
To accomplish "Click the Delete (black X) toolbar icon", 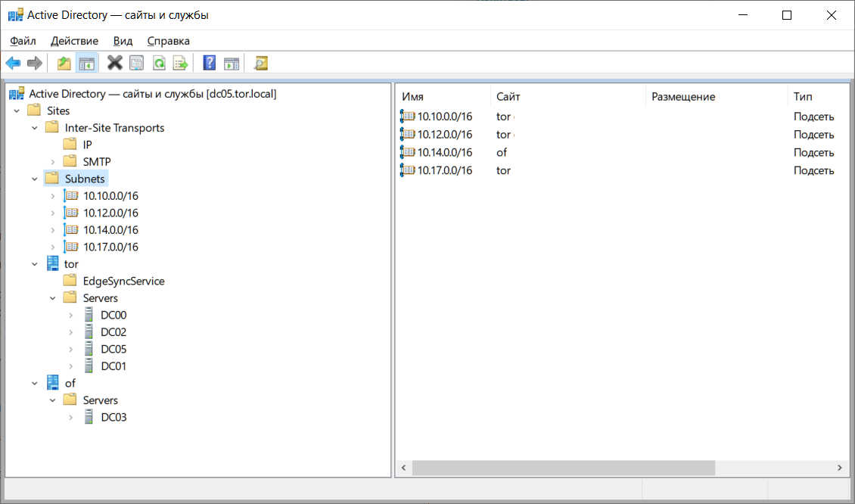I will (x=114, y=64).
